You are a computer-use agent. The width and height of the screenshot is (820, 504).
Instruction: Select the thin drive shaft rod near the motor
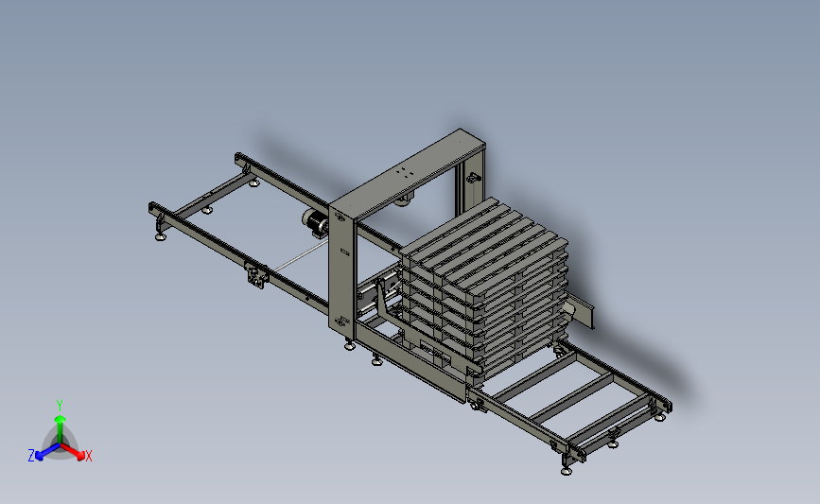(x=301, y=256)
